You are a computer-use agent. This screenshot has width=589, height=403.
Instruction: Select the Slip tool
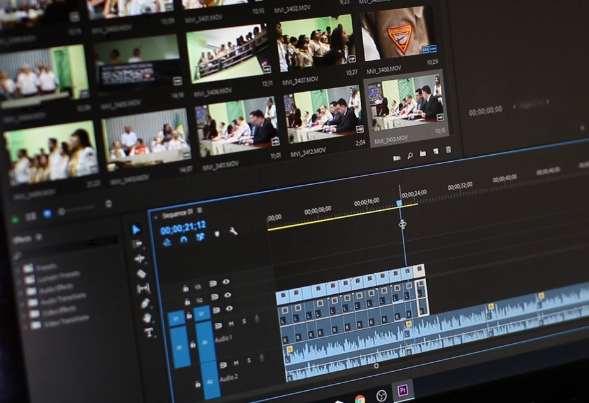coord(143,288)
